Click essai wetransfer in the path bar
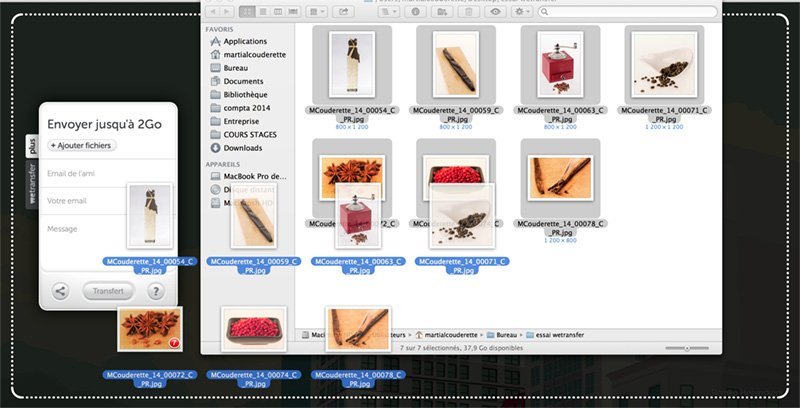 [555, 335]
